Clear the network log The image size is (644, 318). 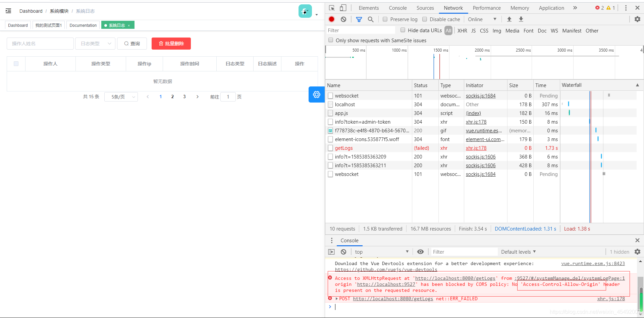coord(343,19)
